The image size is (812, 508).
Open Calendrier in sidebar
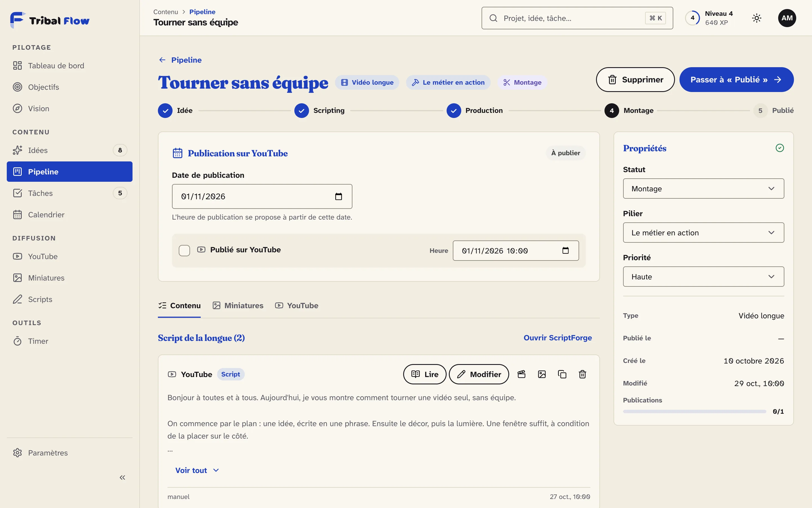pyautogui.click(x=69, y=215)
